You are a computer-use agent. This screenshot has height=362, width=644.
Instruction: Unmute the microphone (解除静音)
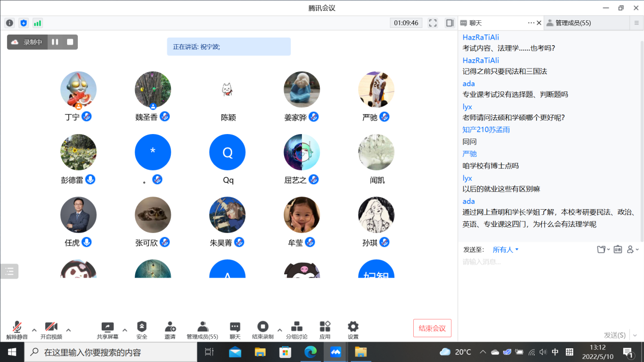click(x=17, y=330)
